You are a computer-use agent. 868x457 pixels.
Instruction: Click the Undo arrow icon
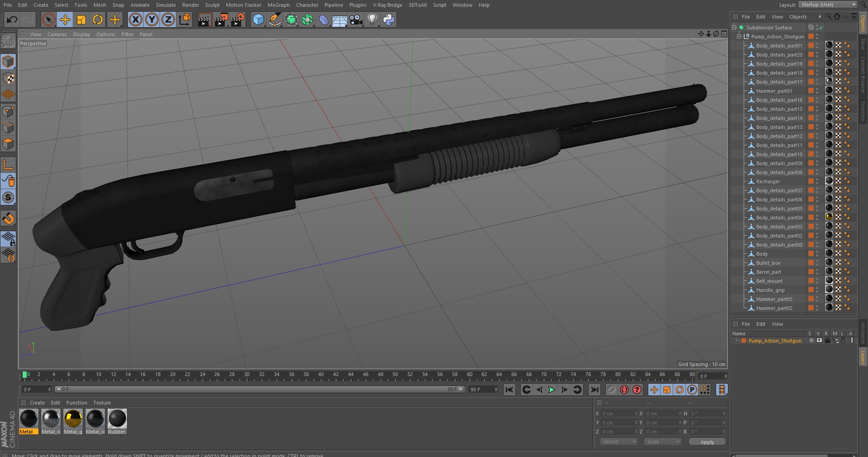point(12,19)
